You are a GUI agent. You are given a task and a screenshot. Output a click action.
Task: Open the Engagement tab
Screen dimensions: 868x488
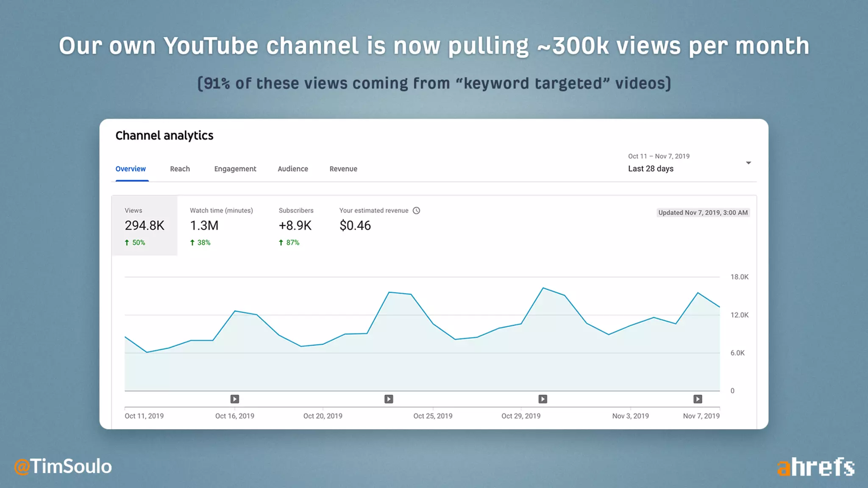pyautogui.click(x=235, y=169)
